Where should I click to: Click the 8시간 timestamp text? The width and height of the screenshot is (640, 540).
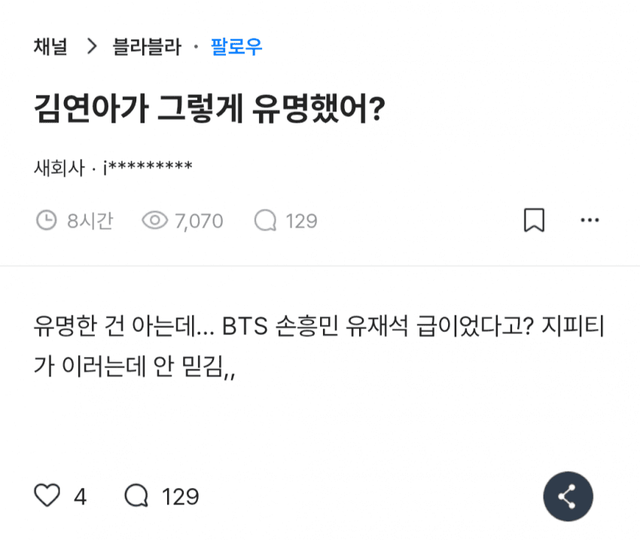[90, 220]
